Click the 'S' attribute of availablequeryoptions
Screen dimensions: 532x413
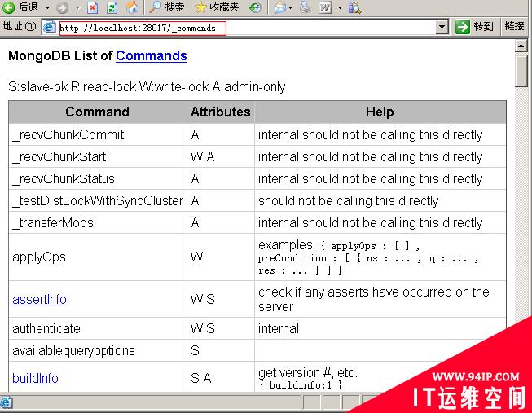point(195,350)
